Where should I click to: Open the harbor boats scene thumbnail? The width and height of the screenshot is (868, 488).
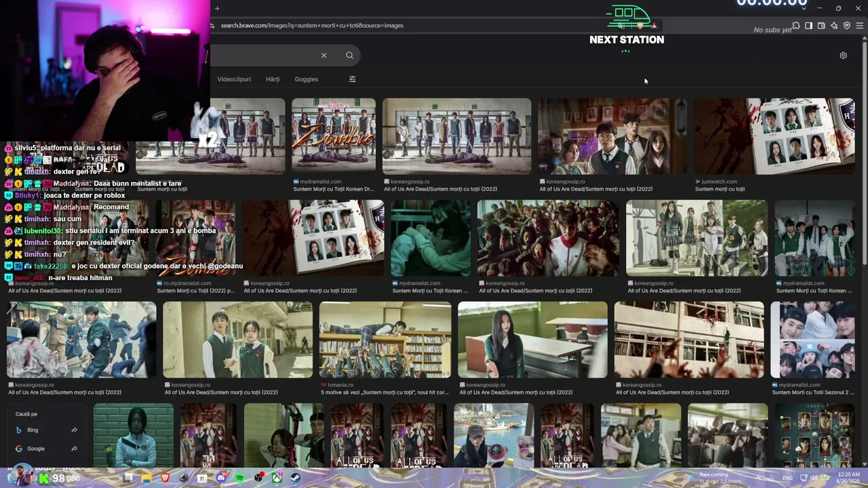pyautogui.click(x=494, y=435)
